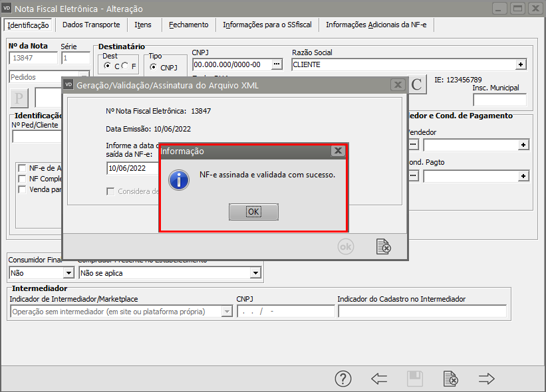Toggle the 'Venda par...' checkbox
The width and height of the screenshot is (546, 392).
pyautogui.click(x=23, y=189)
